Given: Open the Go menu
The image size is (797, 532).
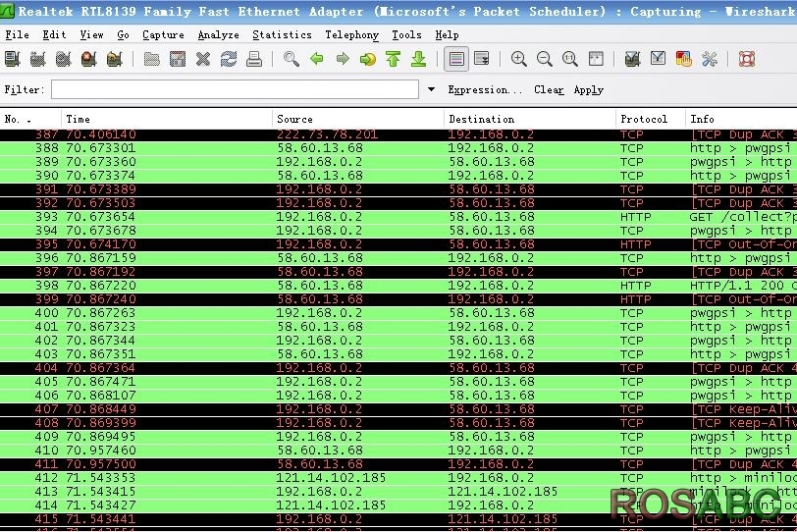Looking at the screenshot, I should tap(123, 34).
